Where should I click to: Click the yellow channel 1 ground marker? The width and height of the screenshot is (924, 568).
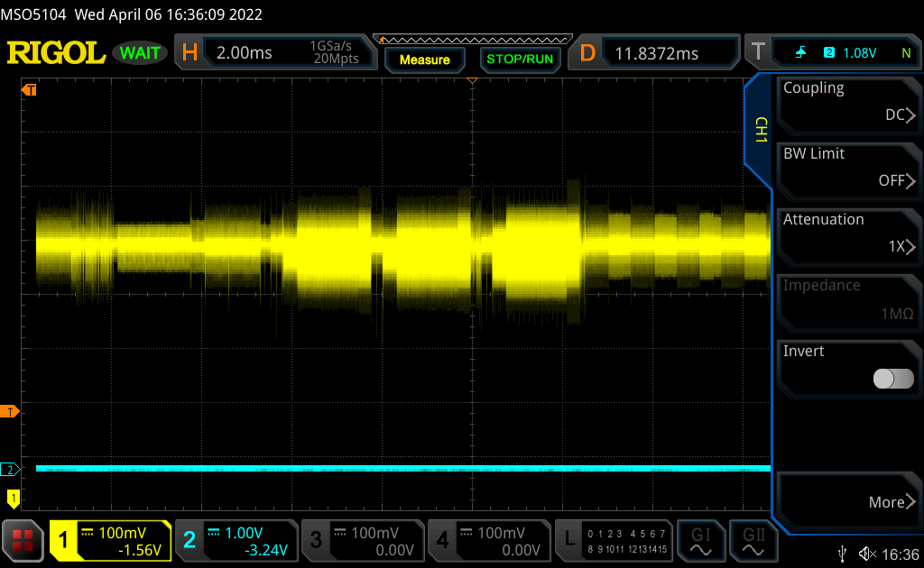coord(13,497)
